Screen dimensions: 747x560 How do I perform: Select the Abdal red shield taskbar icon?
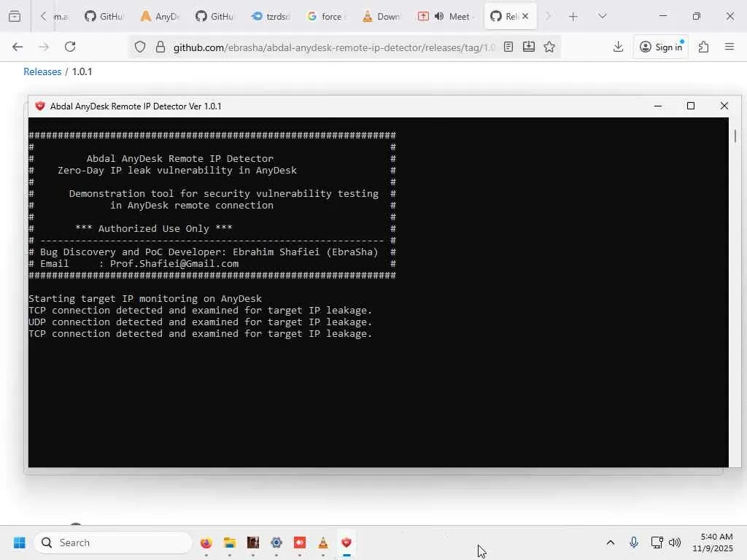(347, 542)
